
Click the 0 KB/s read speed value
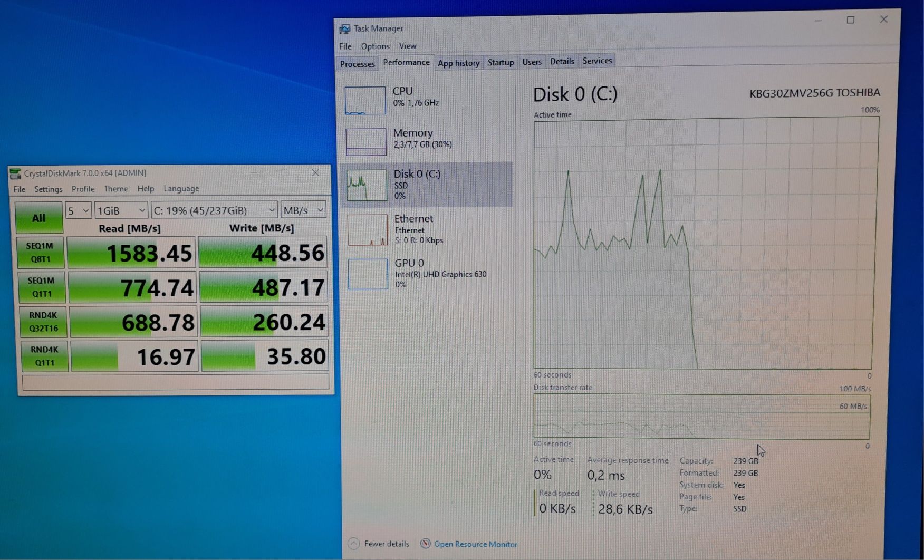point(557,508)
